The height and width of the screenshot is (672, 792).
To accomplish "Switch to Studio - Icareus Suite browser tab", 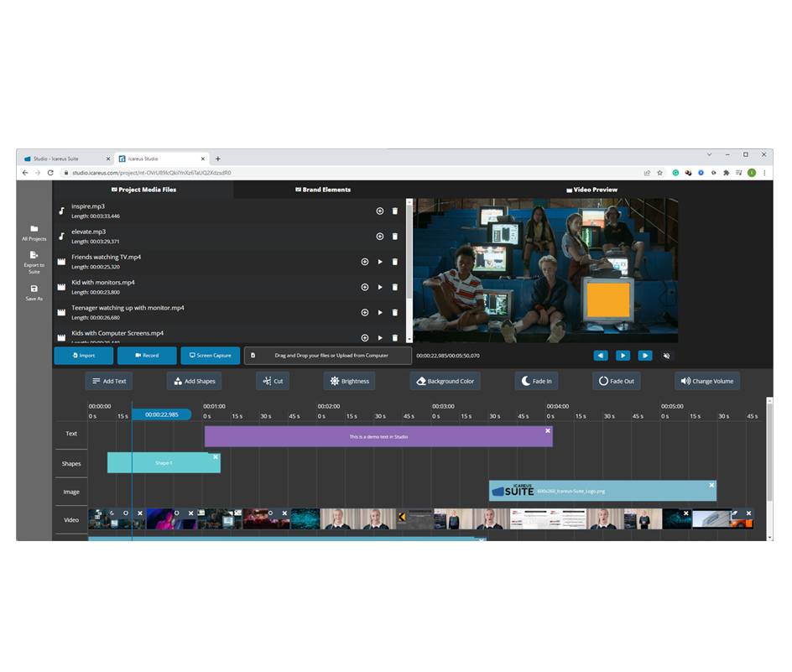I will click(x=66, y=159).
